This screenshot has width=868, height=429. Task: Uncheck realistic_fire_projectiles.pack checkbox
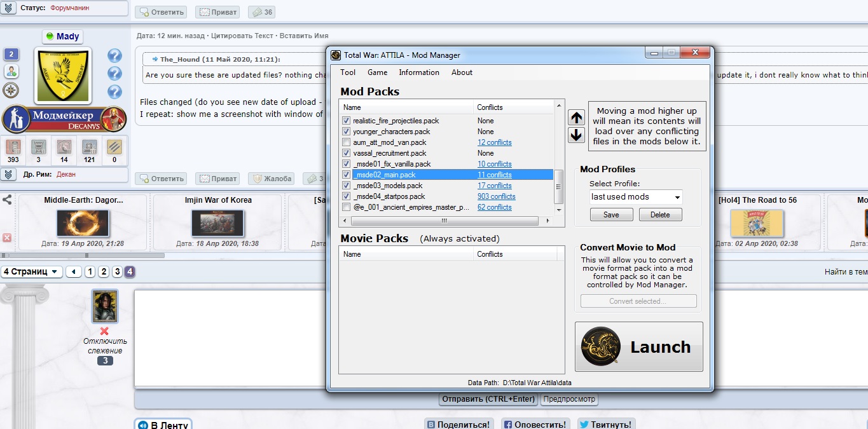click(346, 121)
